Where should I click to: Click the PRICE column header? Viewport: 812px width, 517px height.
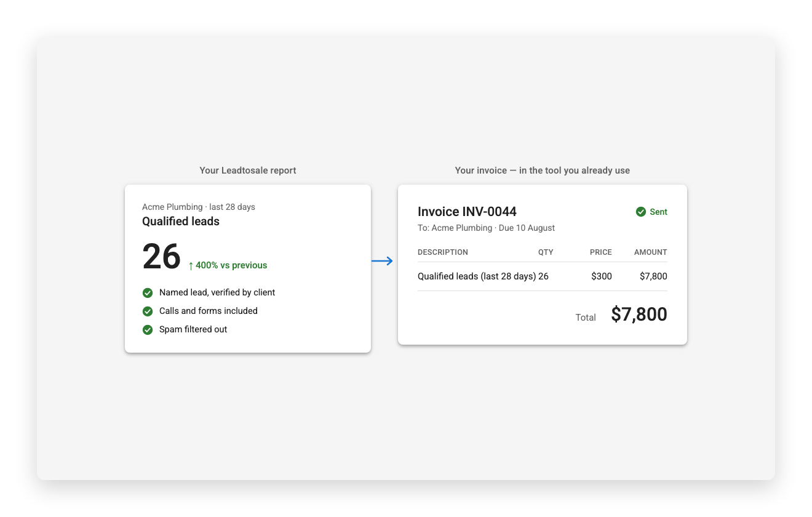pos(601,252)
